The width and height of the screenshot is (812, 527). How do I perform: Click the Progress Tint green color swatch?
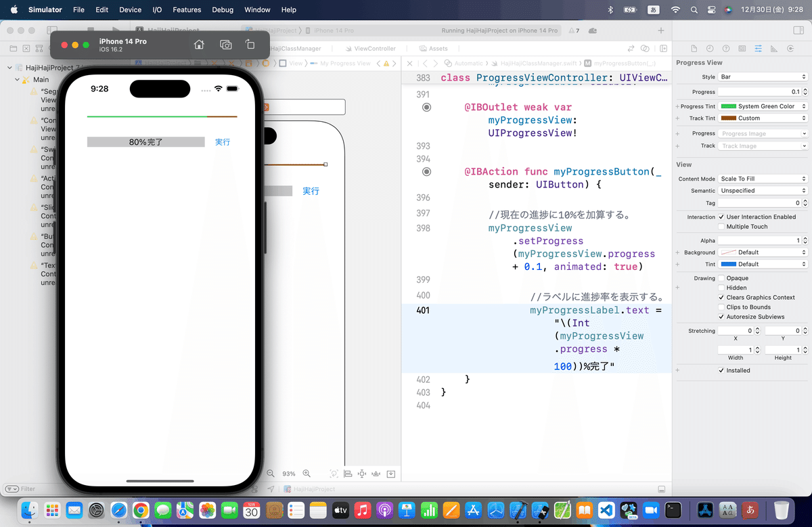click(728, 106)
